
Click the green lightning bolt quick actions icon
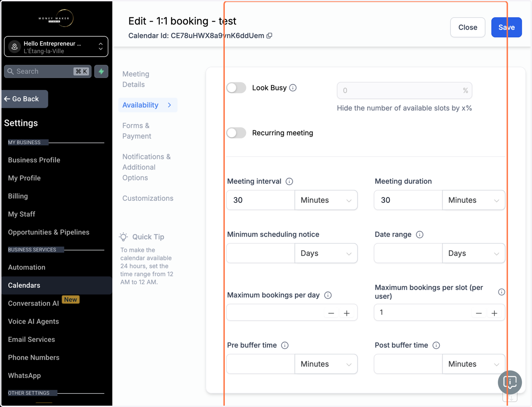pyautogui.click(x=101, y=71)
